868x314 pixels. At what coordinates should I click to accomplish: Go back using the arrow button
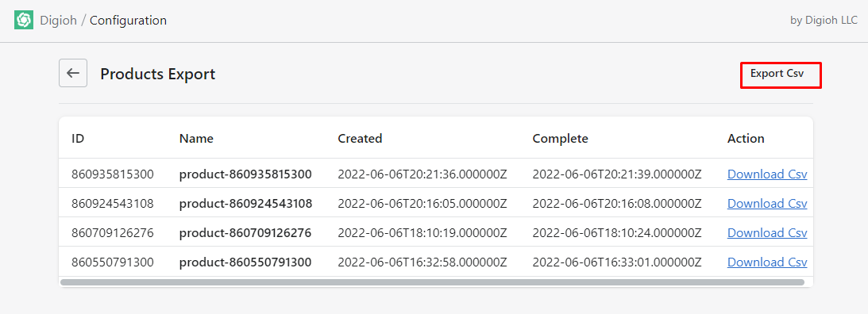point(73,73)
